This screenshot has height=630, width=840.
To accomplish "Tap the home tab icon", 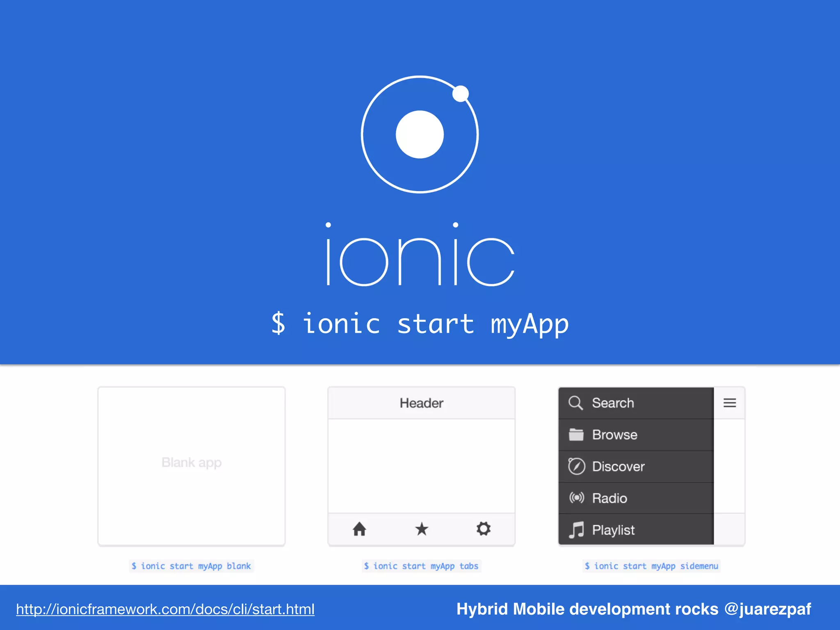I will [x=359, y=529].
